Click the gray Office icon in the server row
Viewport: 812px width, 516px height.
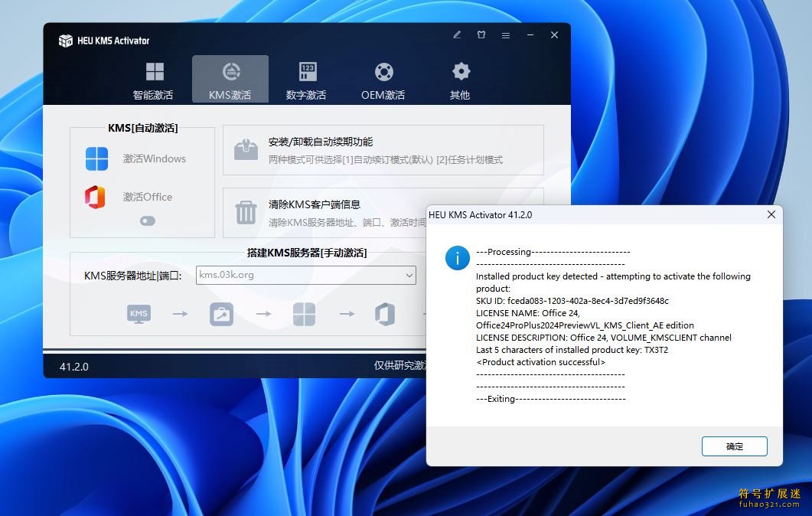(x=384, y=314)
